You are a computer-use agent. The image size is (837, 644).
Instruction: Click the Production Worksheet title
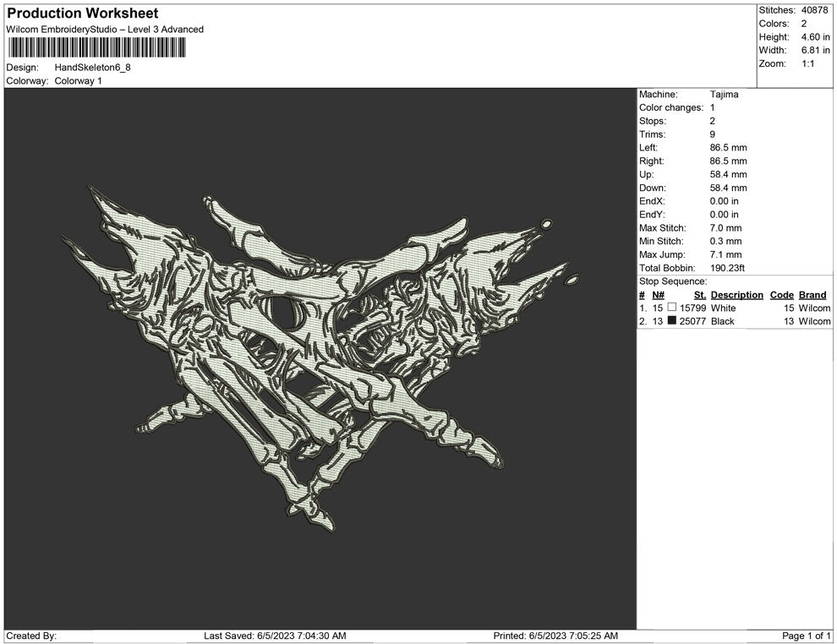tap(82, 14)
